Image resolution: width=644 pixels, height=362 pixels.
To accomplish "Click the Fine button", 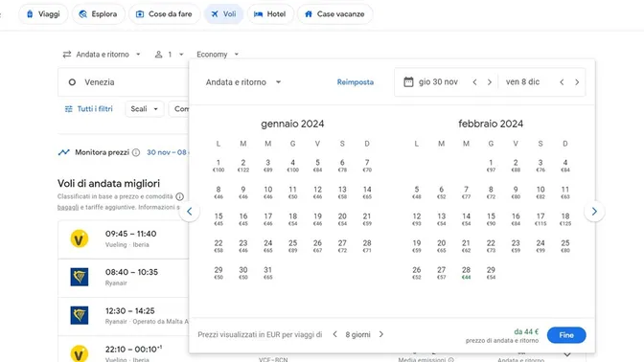I will click(x=566, y=335).
